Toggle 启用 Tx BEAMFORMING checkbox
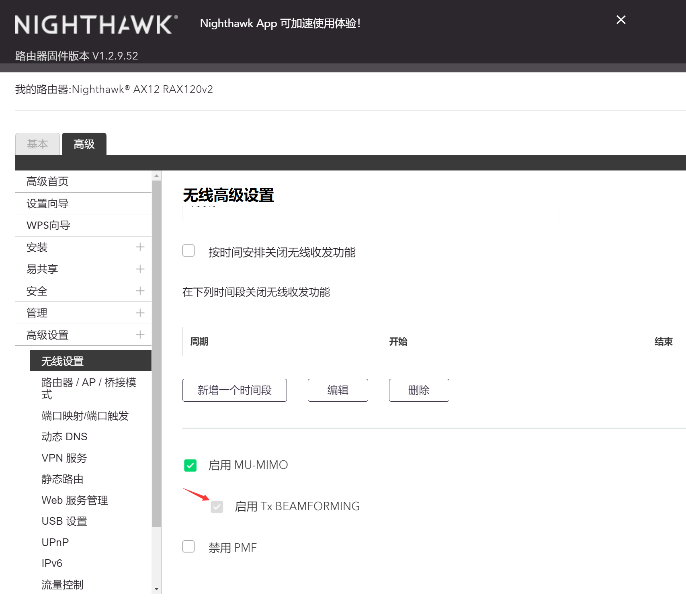Viewport: 686px width, 616px height. pyautogui.click(x=217, y=507)
